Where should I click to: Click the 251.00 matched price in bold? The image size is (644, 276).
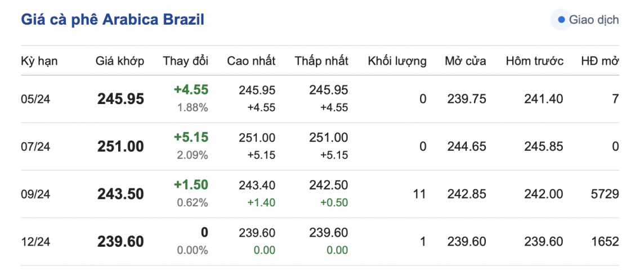coord(120,147)
